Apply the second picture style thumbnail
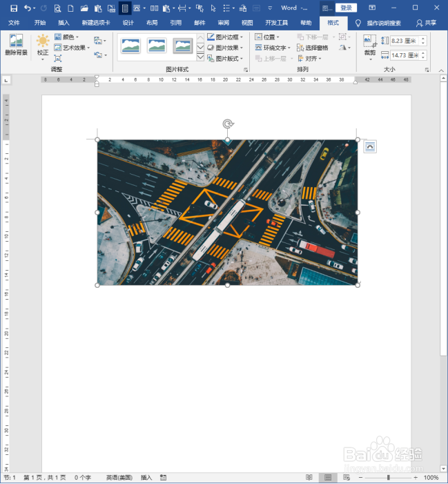Viewport: 448px width, 484px height. tap(157, 46)
